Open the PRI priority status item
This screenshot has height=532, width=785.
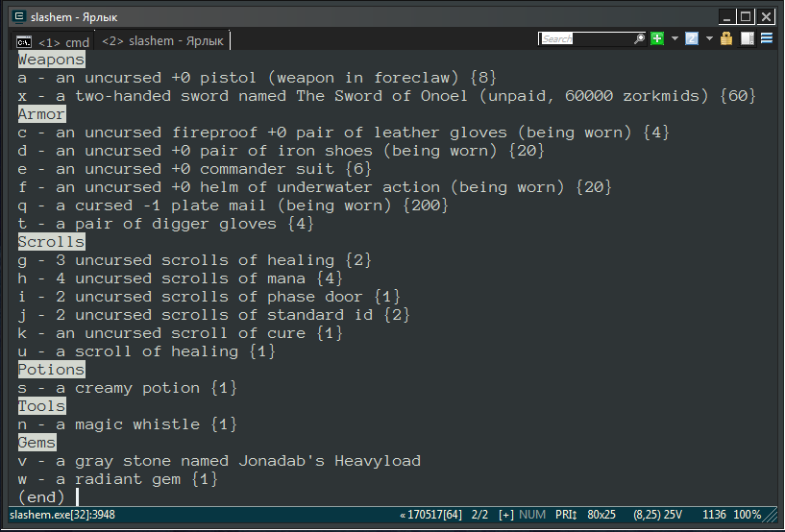click(566, 515)
